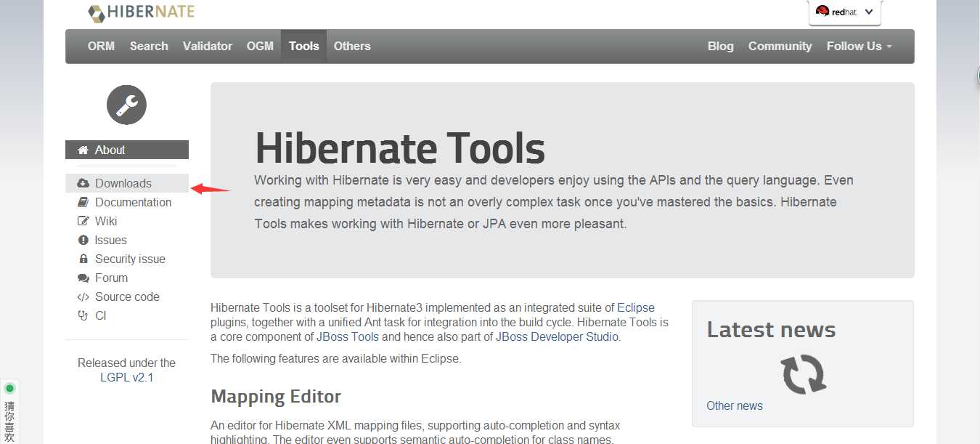
Task: Click the green circle widget icon at left edge
Action: 9,389
